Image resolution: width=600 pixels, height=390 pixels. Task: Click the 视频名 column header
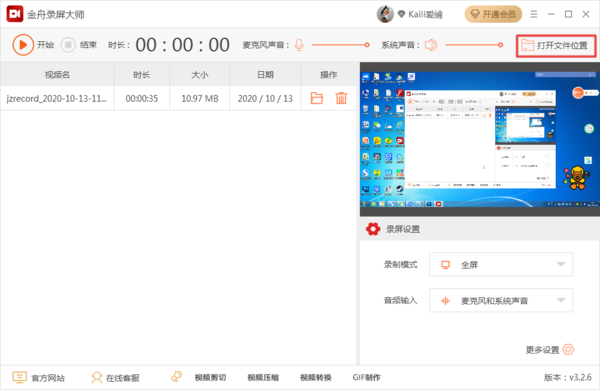pyautogui.click(x=57, y=75)
